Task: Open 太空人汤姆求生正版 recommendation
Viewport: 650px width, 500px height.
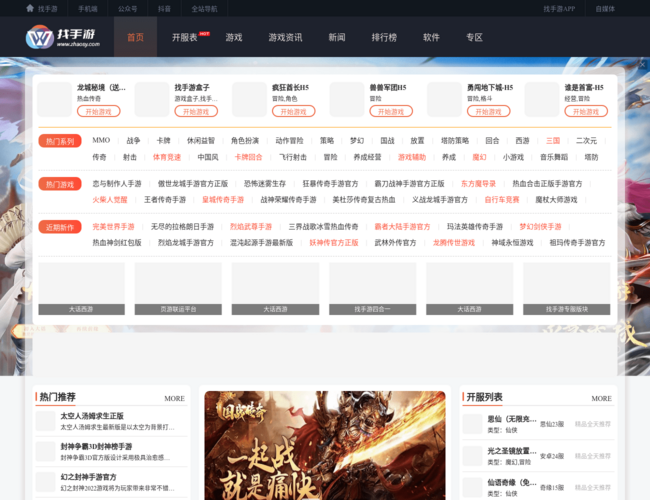Action: coord(92,416)
